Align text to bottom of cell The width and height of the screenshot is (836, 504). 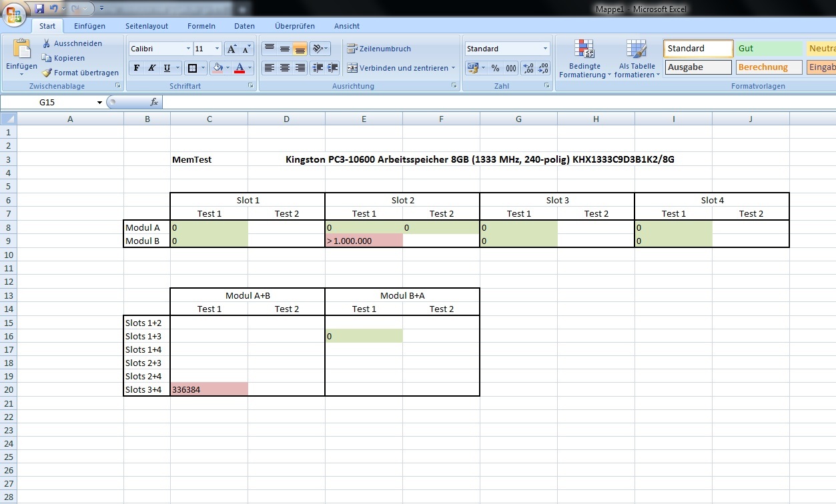tap(300, 49)
